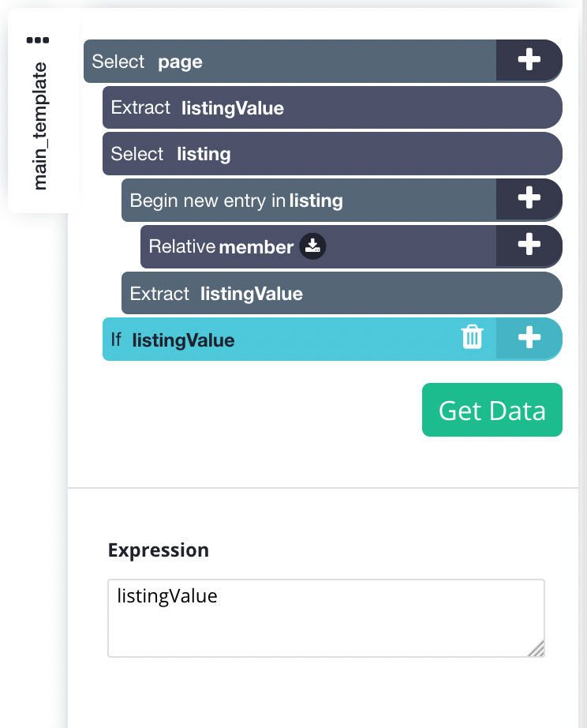Click plus on Begin new entry in listing
Viewport: 587px width, 728px height.
click(529, 199)
